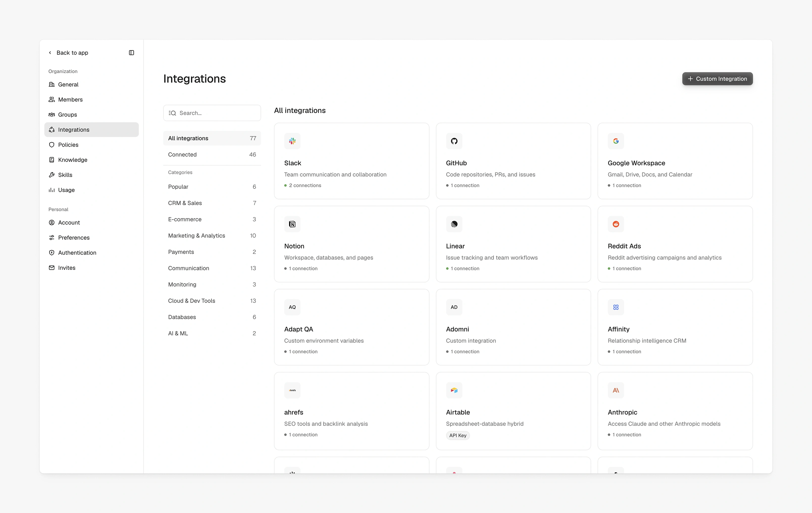The image size is (812, 513).
Task: Select Cloud & Dev Tools category
Action: pyautogui.click(x=212, y=301)
